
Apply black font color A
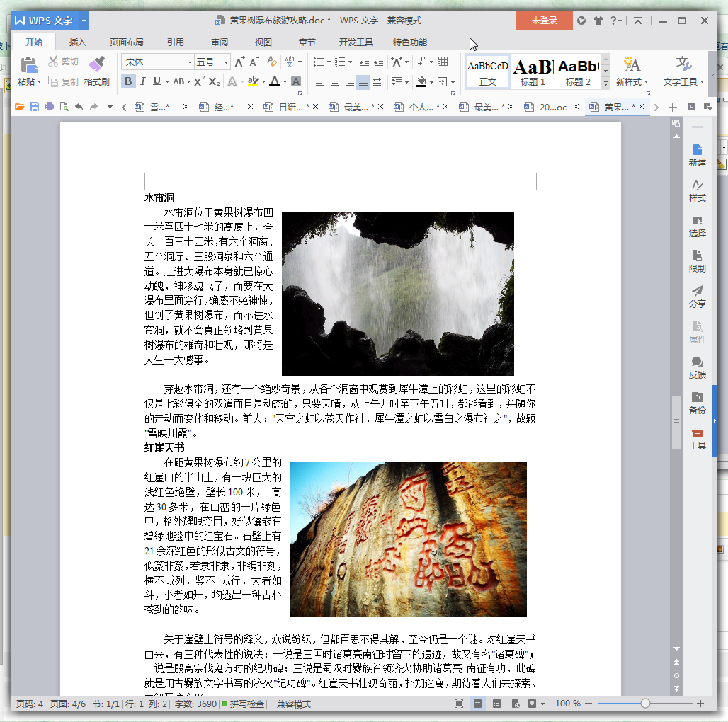click(x=275, y=81)
